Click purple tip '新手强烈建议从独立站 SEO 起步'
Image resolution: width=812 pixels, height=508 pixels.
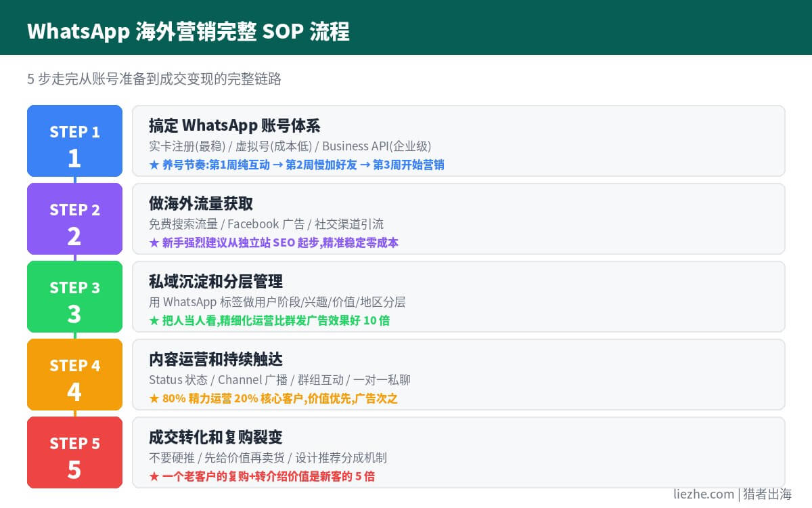coord(273,242)
